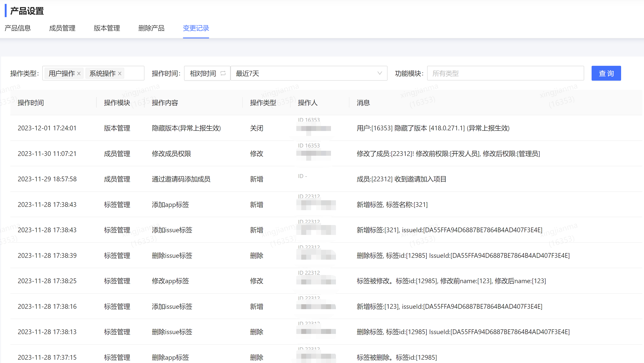Click 添加app标签 operation cell
The image size is (644, 363).
coord(170,205)
